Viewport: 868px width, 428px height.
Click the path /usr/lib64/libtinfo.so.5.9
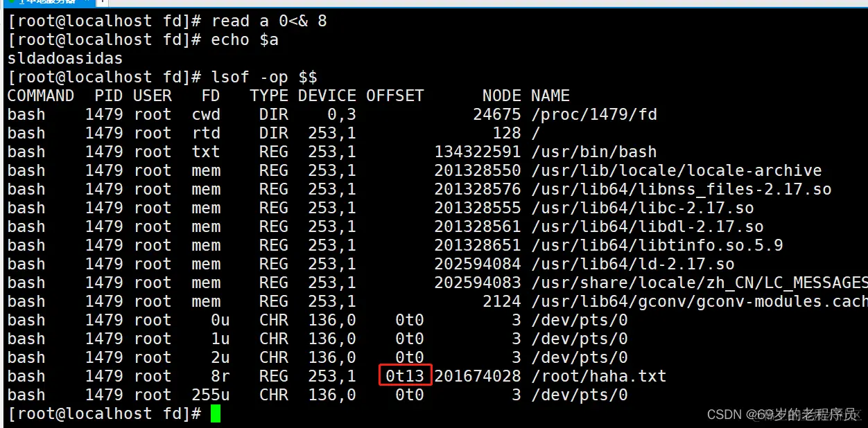[x=657, y=246]
